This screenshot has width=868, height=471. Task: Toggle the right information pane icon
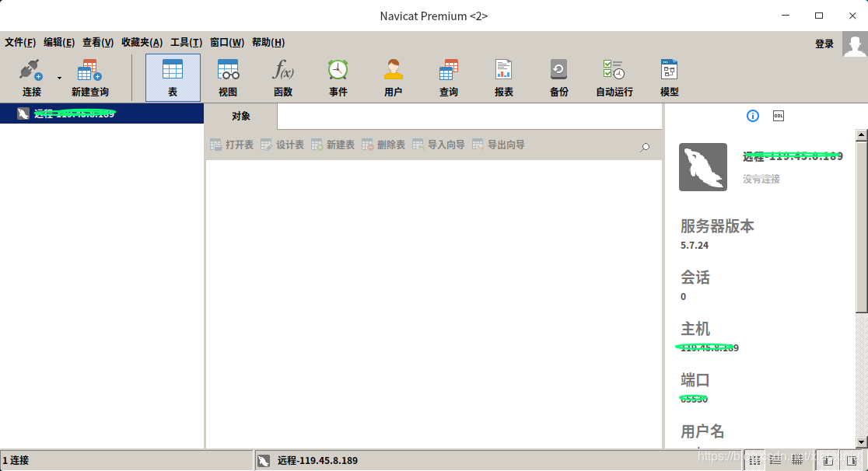coord(852,460)
